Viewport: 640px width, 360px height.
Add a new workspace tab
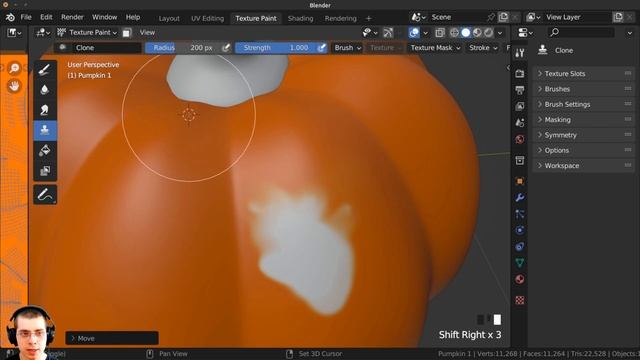point(369,18)
